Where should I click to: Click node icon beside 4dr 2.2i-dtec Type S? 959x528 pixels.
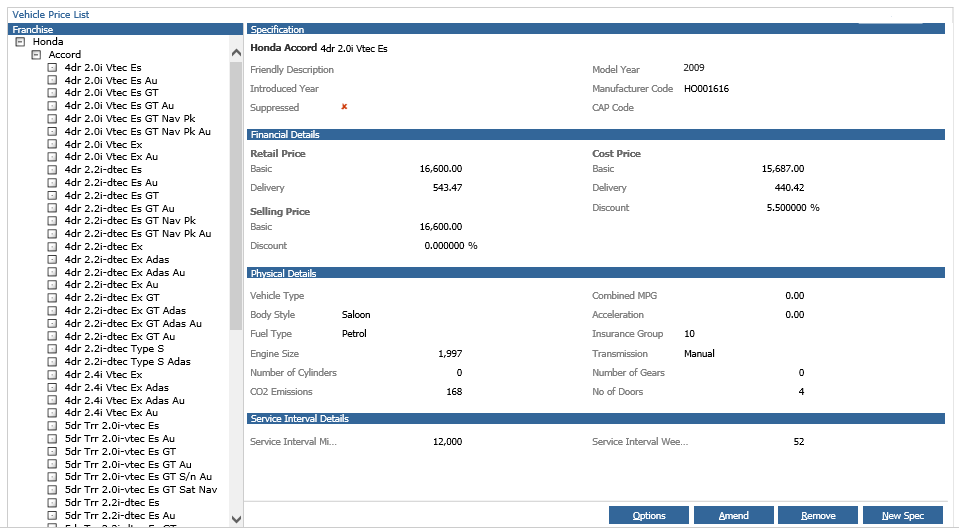53,349
